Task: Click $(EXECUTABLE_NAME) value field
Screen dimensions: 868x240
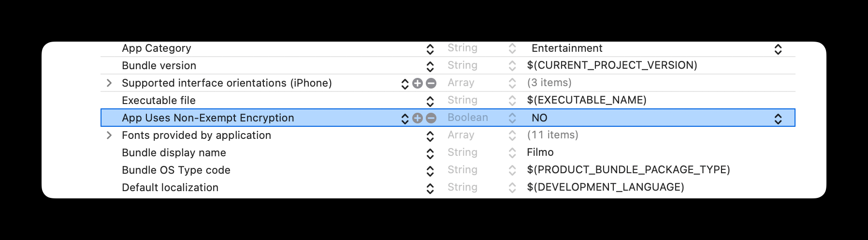Action: (586, 100)
